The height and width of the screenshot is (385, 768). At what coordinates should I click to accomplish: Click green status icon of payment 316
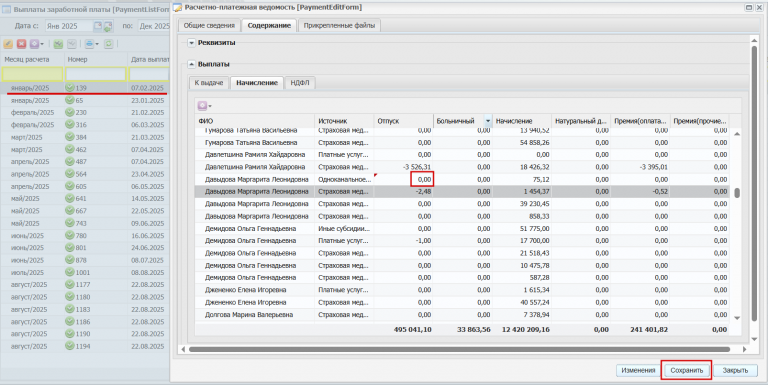click(70, 124)
